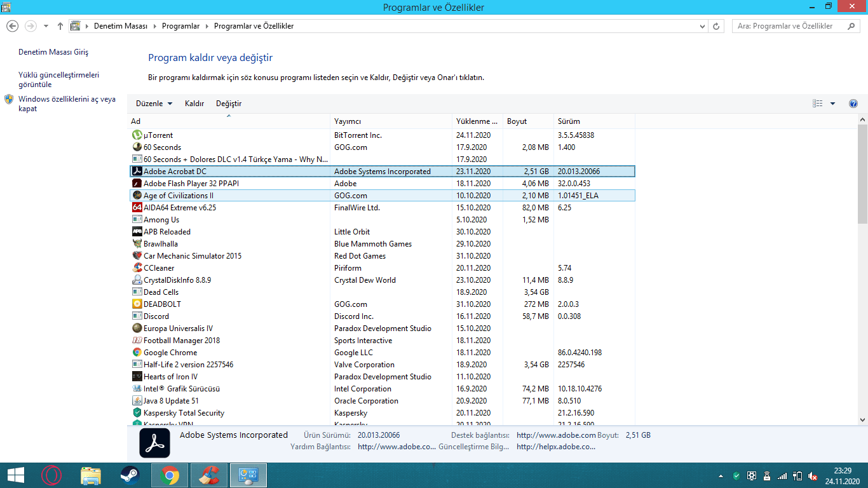Image resolution: width=868 pixels, height=488 pixels.
Task: Click the Half-Life 2 version 2257546 entry
Action: (x=188, y=364)
